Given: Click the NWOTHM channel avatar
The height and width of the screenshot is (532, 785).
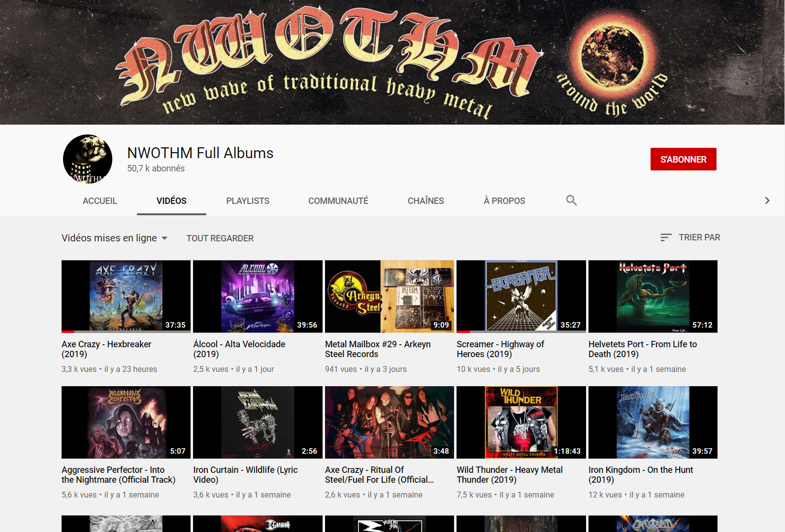Looking at the screenshot, I should click(88, 159).
